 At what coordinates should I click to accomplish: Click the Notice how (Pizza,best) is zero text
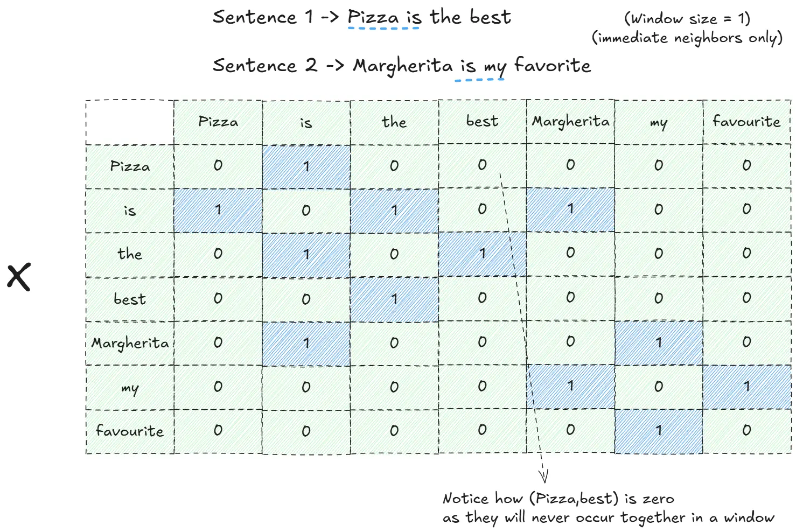click(558, 499)
